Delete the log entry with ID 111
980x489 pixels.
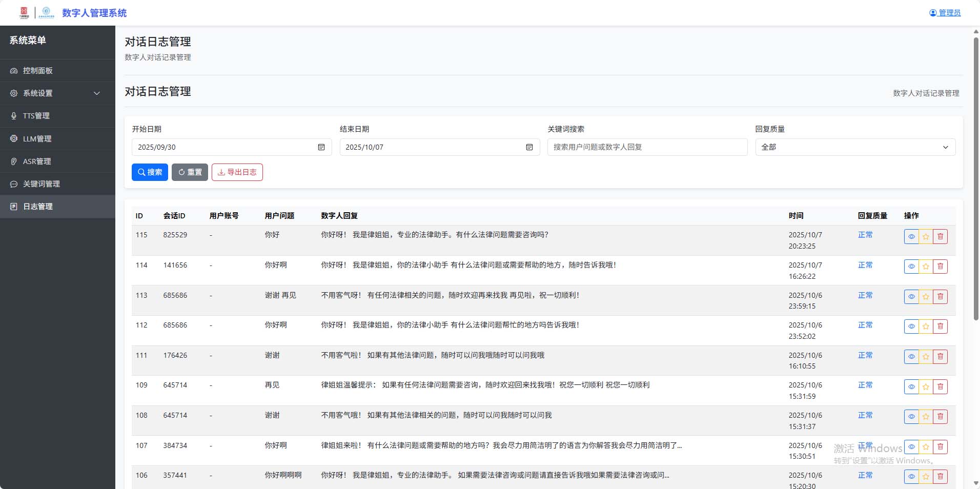[940, 357]
